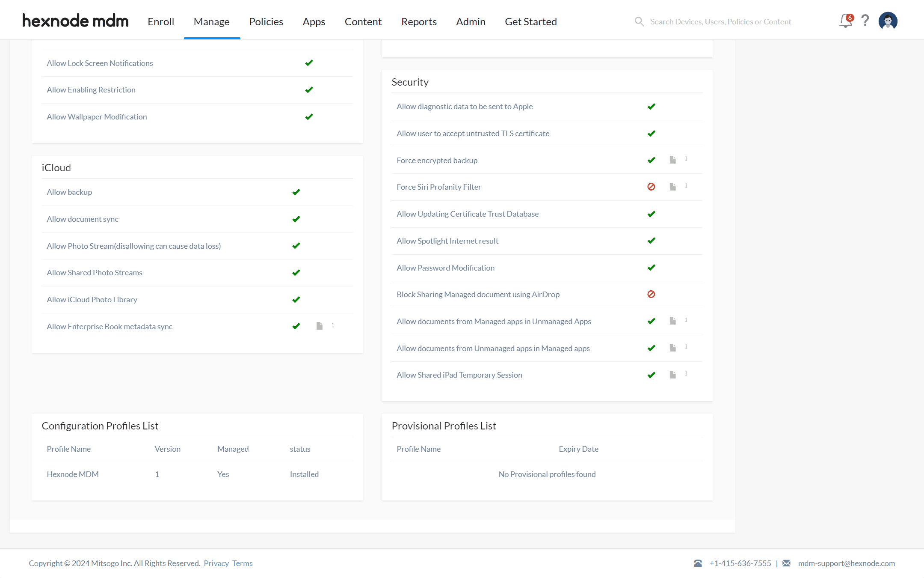Image resolution: width=924 pixels, height=578 pixels.
Task: Open the Reports menu
Action: pos(419,21)
